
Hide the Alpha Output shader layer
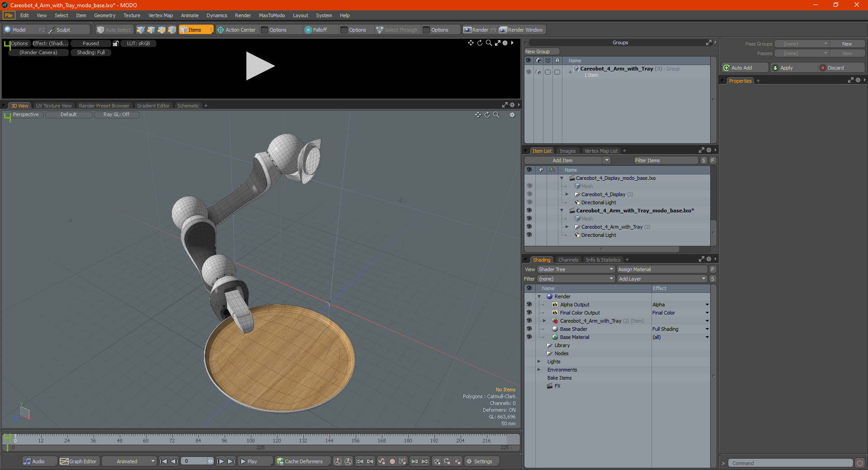(x=529, y=305)
